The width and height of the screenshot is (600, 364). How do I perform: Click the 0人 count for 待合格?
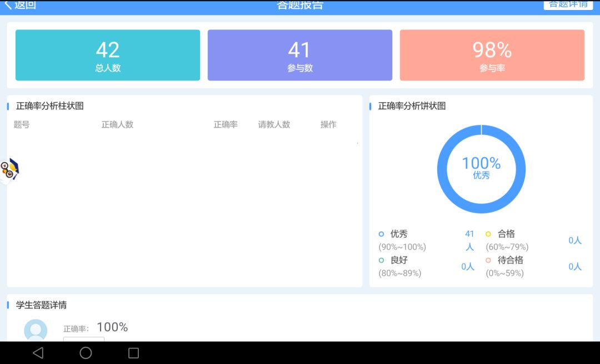point(575,267)
